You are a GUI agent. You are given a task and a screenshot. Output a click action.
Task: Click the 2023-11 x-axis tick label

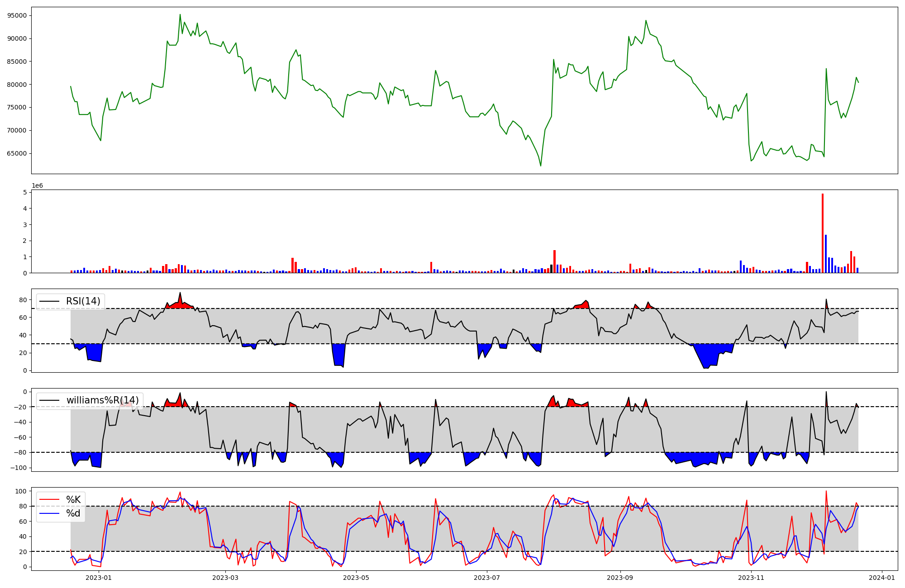(751, 578)
